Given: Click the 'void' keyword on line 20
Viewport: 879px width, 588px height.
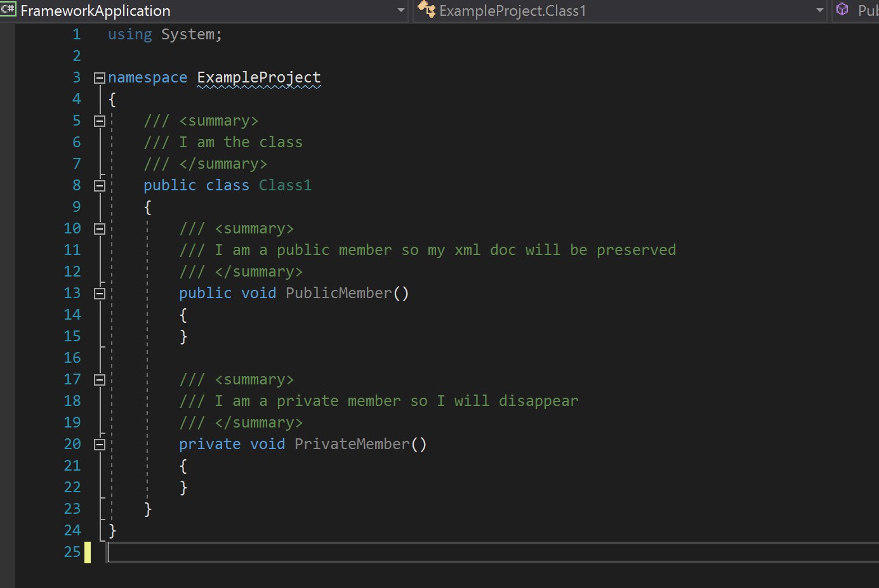Looking at the screenshot, I should tap(268, 444).
